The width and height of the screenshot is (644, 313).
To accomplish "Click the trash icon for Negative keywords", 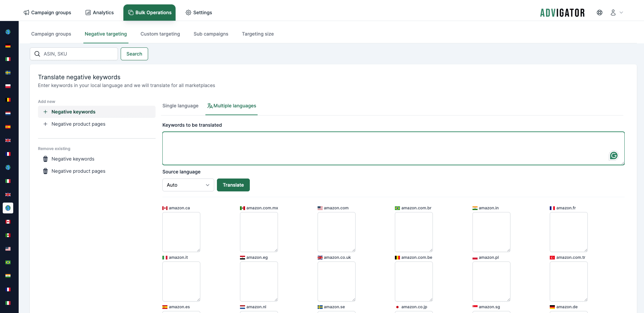I will tap(45, 159).
